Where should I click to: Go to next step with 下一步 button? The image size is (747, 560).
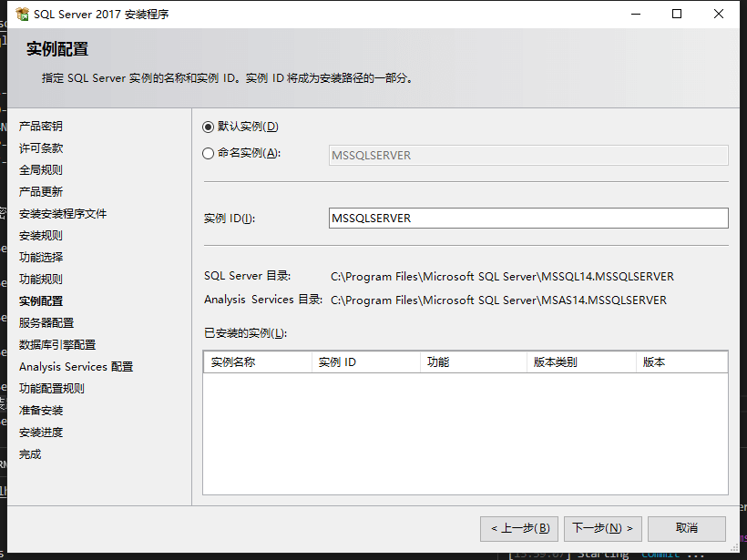pos(603,528)
